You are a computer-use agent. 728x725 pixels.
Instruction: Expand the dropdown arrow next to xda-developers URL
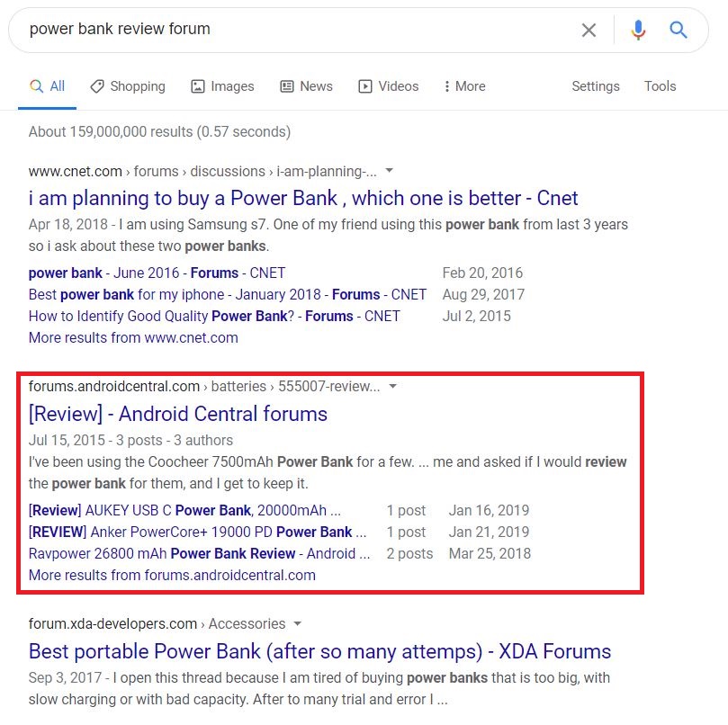click(298, 624)
